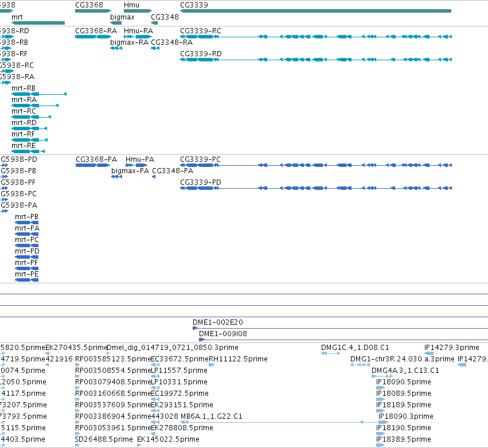Select protein mrt-PA

(27, 234)
